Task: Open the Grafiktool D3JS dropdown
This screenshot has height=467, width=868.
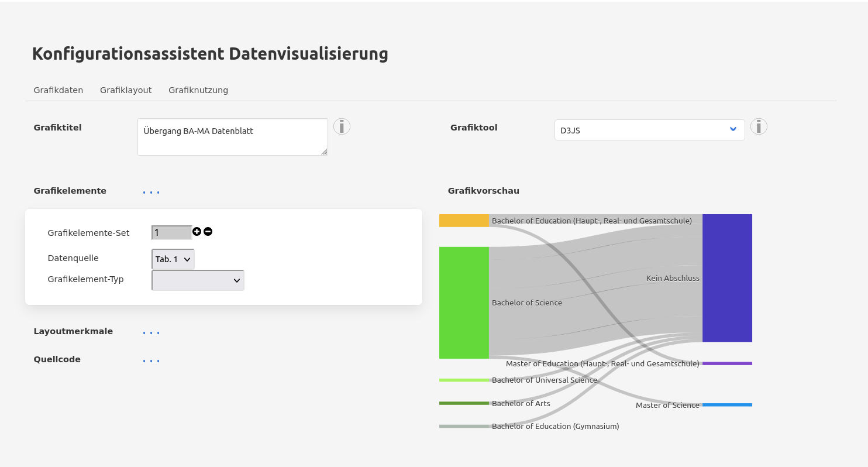Action: point(649,130)
